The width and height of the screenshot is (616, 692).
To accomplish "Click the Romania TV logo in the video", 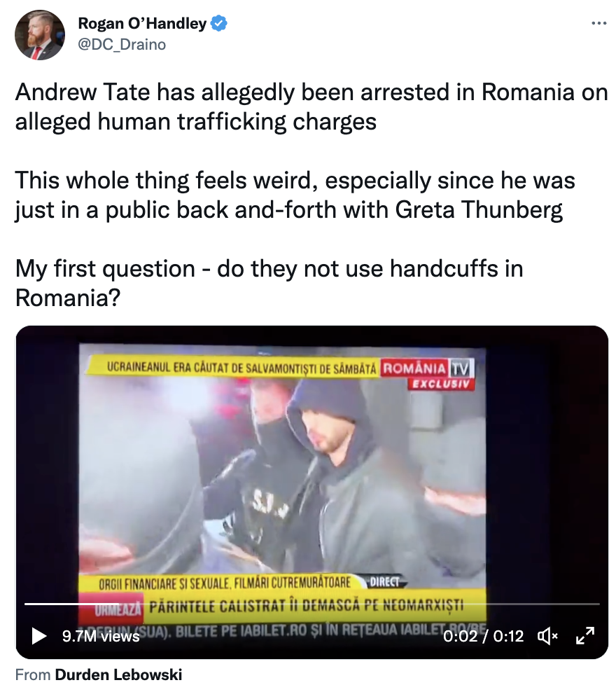I will [x=427, y=373].
